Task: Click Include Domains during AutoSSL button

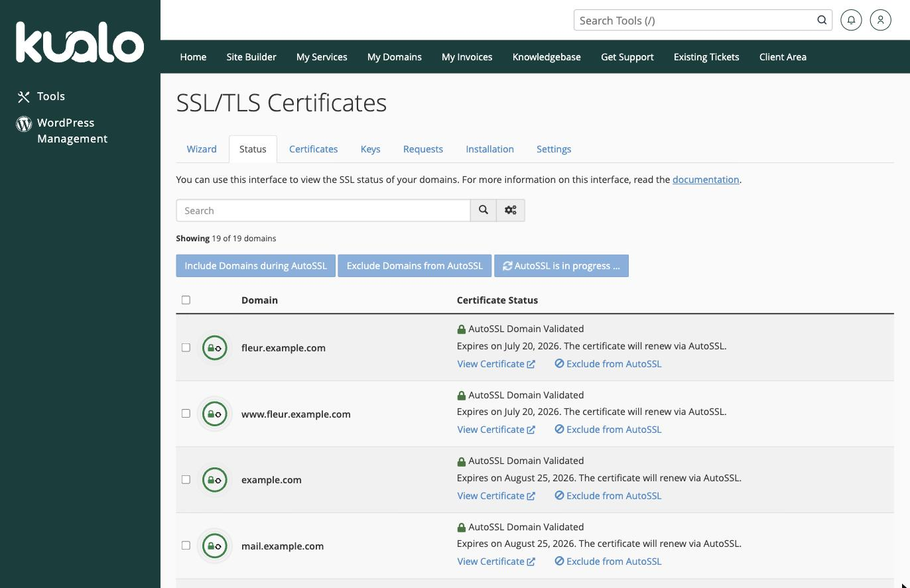Action: click(x=255, y=266)
